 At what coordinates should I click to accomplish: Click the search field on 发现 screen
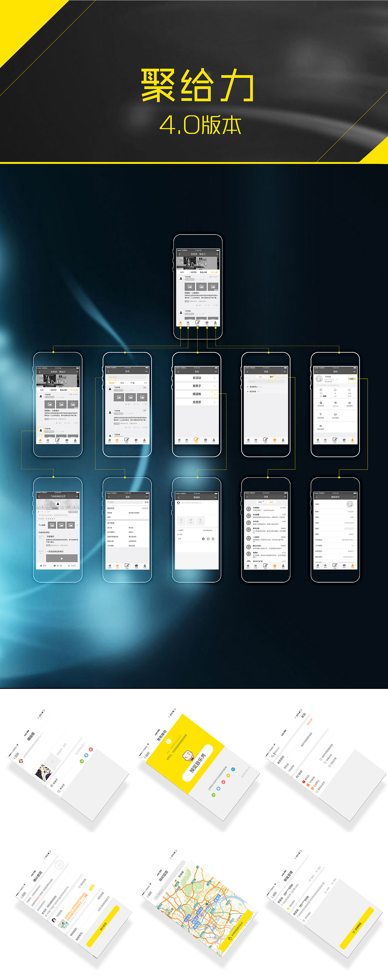click(127, 377)
